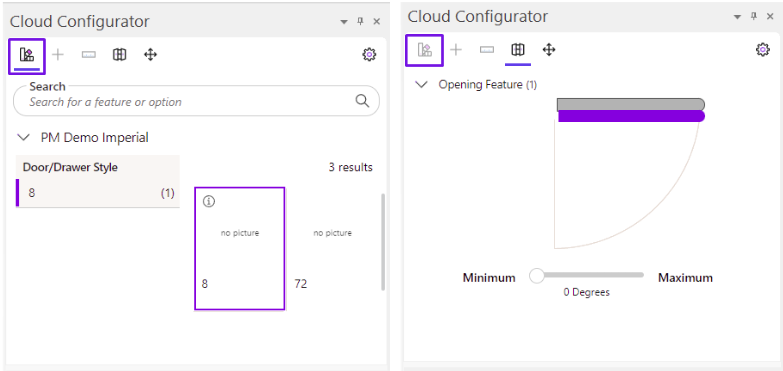
Task: Collapse the Opening Feature section
Action: pos(422,84)
